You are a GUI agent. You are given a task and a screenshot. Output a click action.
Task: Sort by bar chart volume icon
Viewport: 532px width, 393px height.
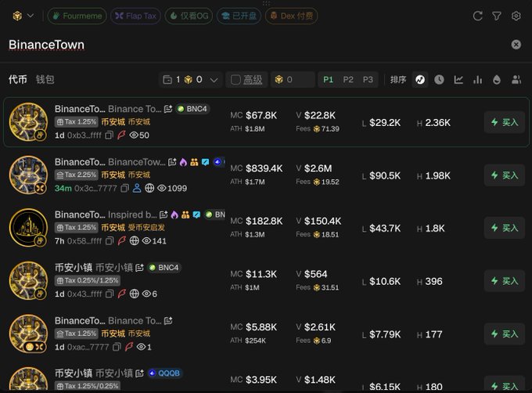coord(478,80)
